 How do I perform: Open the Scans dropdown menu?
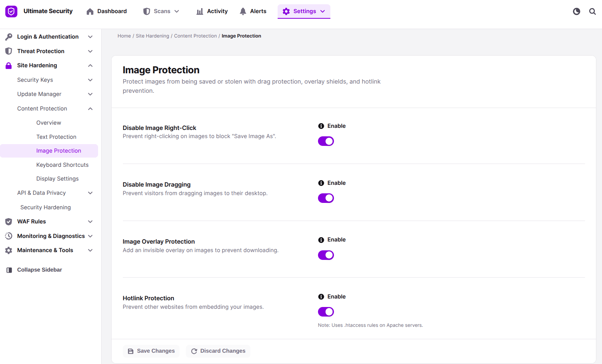[x=161, y=11]
